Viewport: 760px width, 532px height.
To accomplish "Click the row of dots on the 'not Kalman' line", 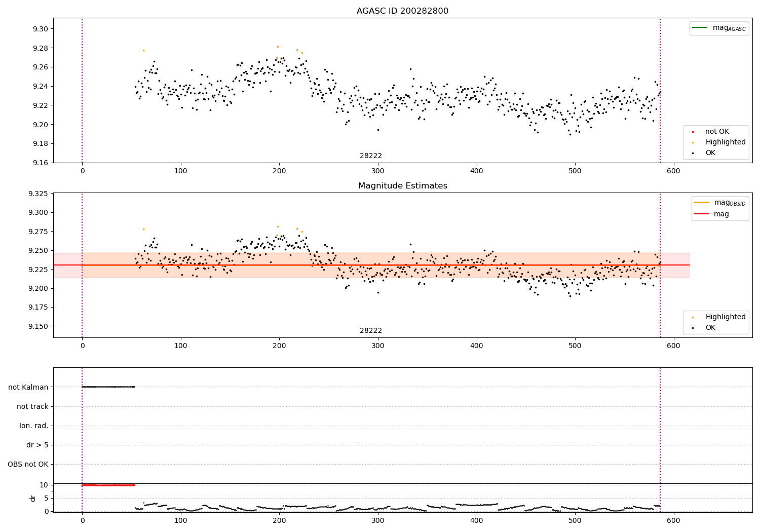I will [108, 387].
